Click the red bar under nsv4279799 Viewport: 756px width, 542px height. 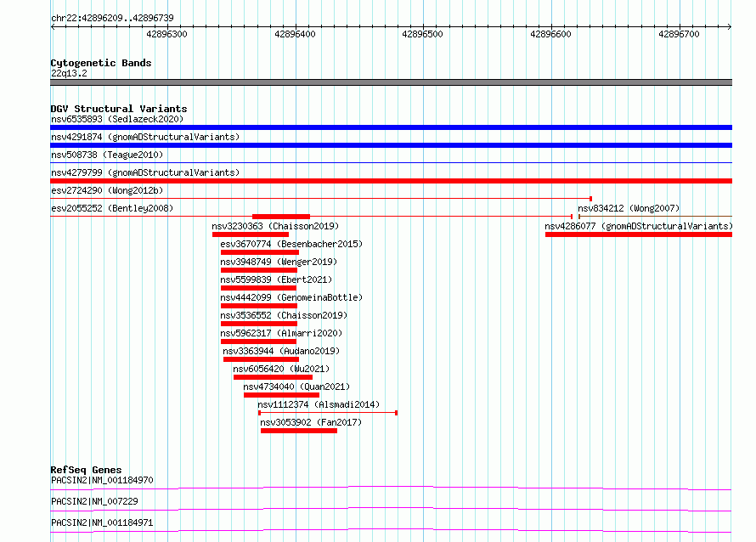(x=391, y=181)
